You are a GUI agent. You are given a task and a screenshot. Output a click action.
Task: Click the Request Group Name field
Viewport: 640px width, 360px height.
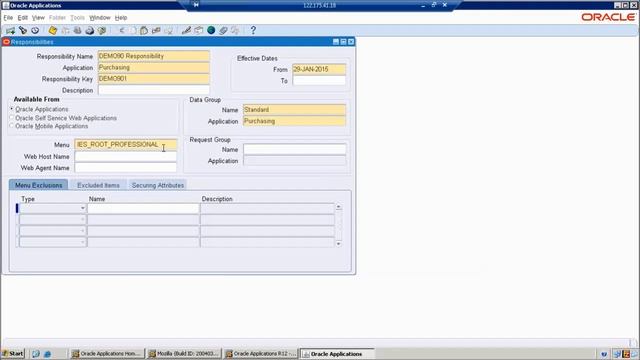coord(295,149)
